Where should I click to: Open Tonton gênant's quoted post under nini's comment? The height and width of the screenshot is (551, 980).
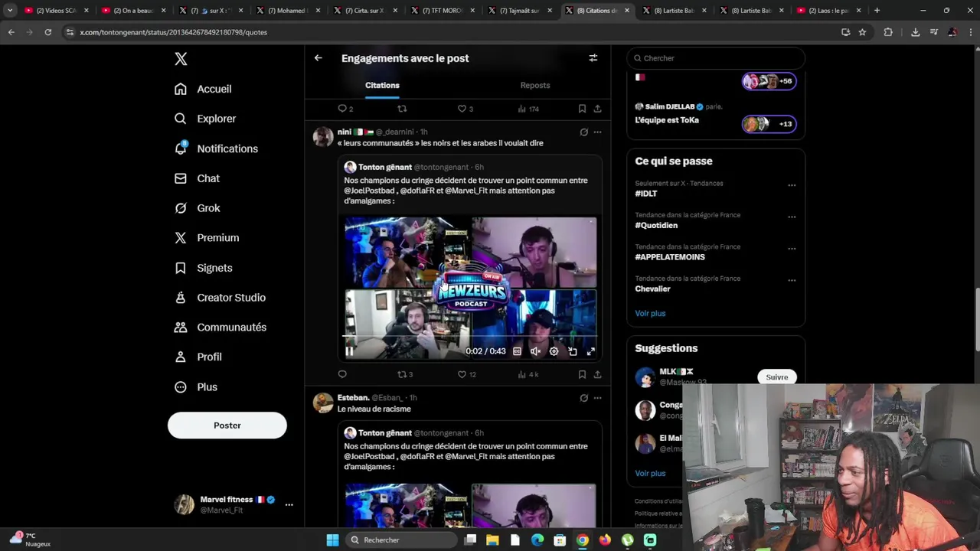(x=469, y=260)
